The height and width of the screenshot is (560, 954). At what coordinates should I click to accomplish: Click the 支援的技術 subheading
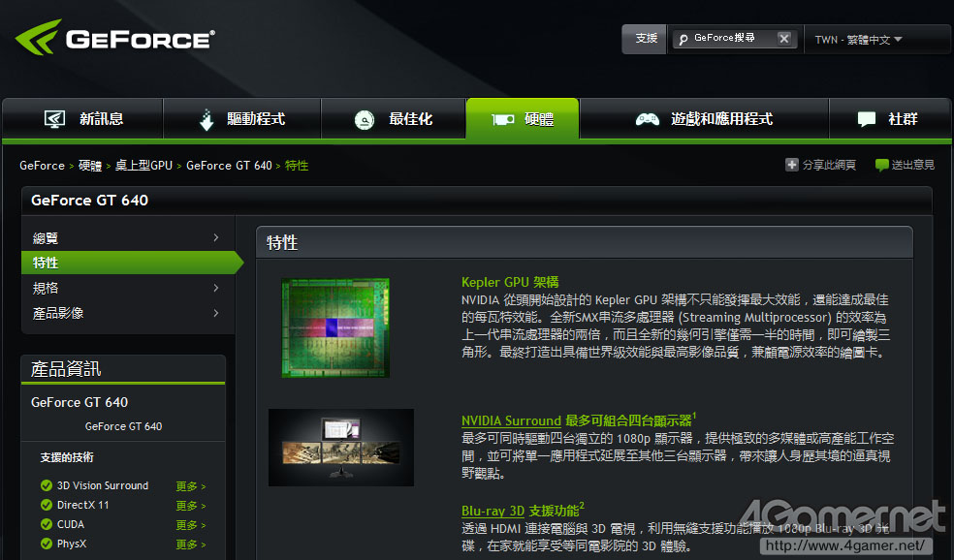[67, 457]
